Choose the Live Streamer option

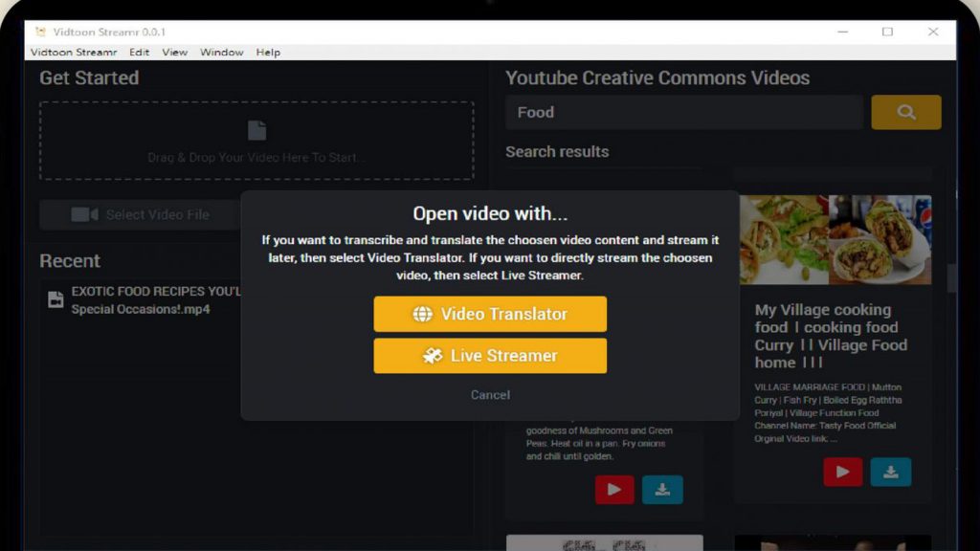(490, 356)
